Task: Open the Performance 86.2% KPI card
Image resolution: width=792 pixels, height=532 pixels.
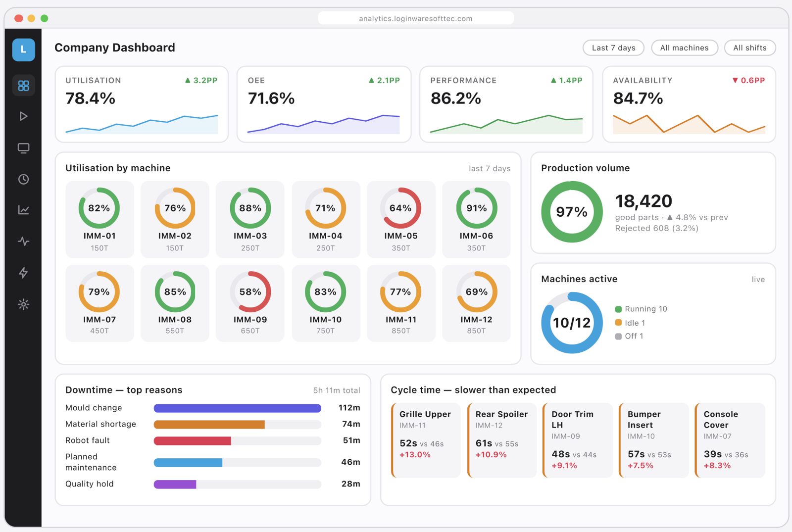Action: point(506,104)
